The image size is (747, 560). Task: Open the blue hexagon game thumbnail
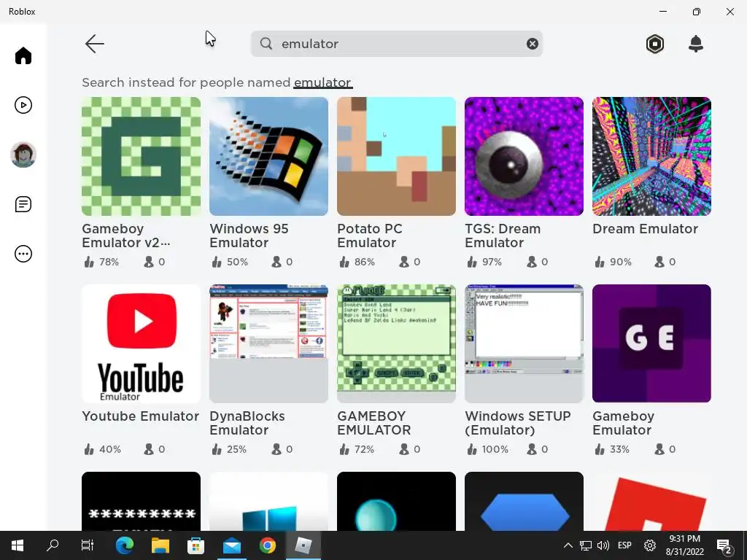click(x=524, y=501)
